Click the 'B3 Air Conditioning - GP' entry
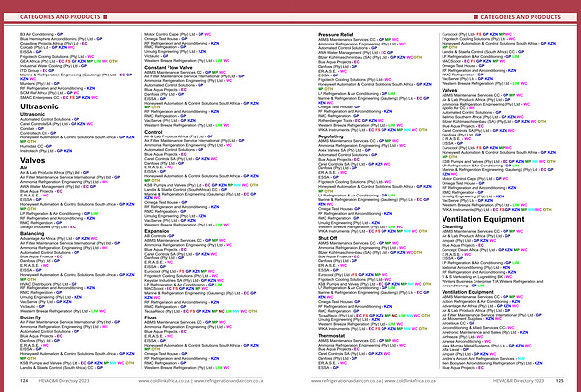 click(42, 34)
